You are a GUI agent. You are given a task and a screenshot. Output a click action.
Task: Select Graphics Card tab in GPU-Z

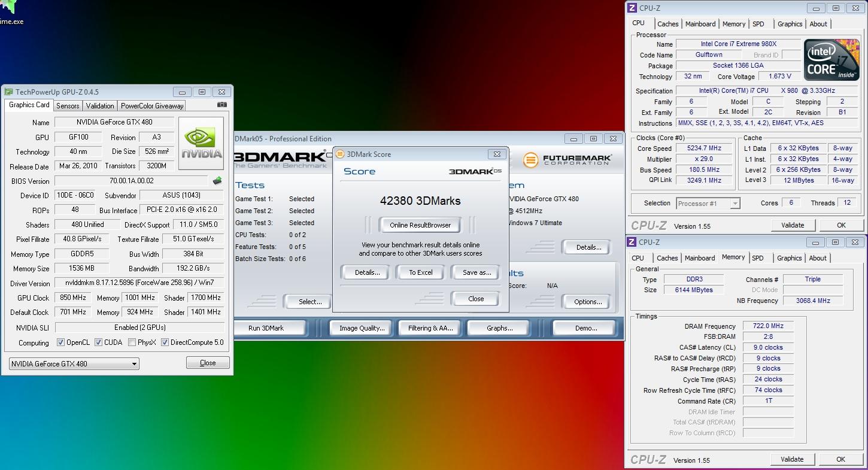point(29,105)
